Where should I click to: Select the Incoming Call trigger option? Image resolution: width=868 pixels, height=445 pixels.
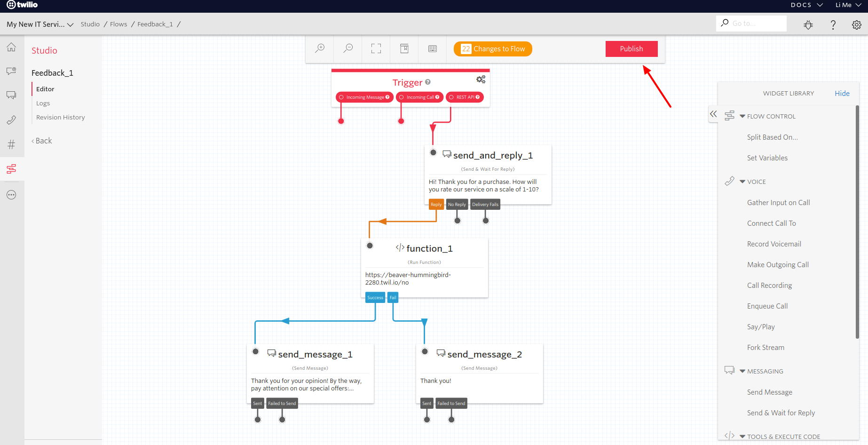point(419,97)
